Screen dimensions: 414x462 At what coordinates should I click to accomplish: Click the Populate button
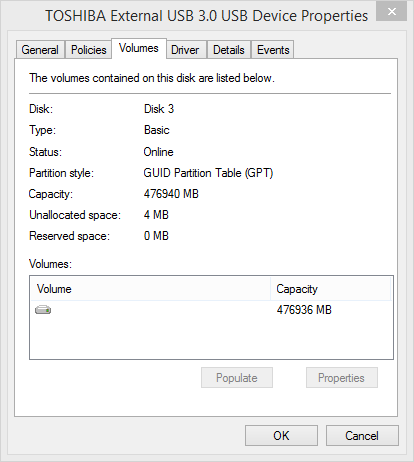click(237, 378)
